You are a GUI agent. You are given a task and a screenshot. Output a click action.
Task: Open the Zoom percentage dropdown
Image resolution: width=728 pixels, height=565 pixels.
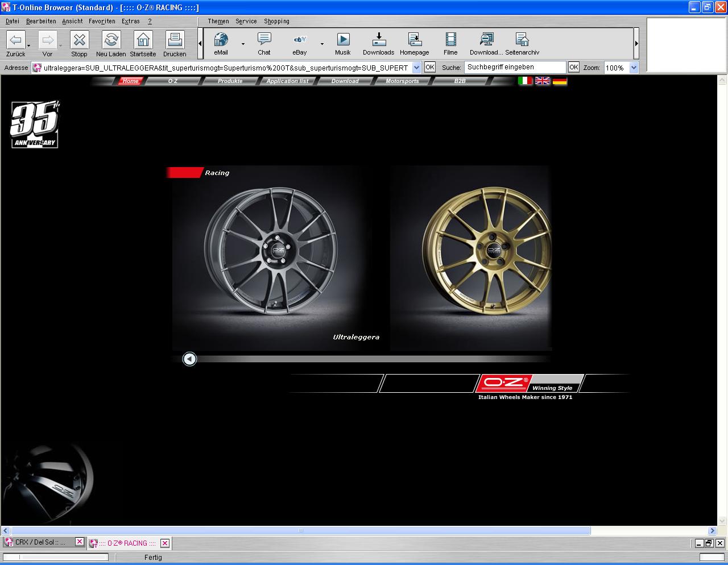(x=634, y=68)
